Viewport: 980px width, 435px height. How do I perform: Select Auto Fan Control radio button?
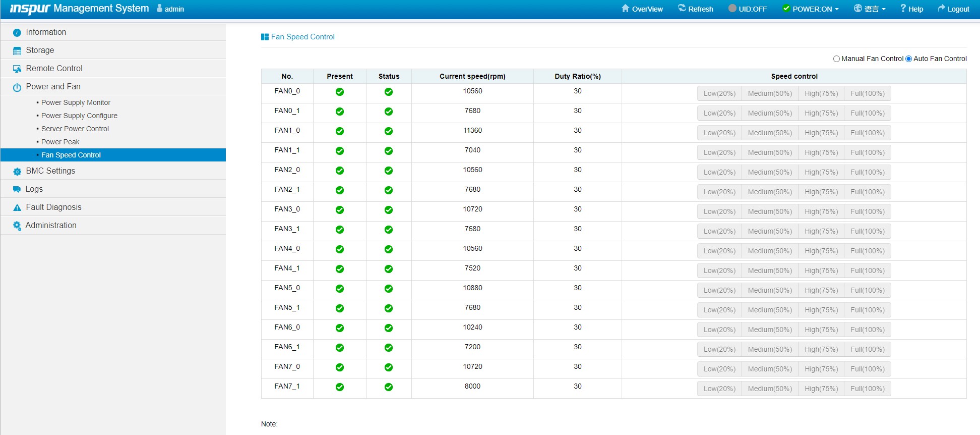909,59
